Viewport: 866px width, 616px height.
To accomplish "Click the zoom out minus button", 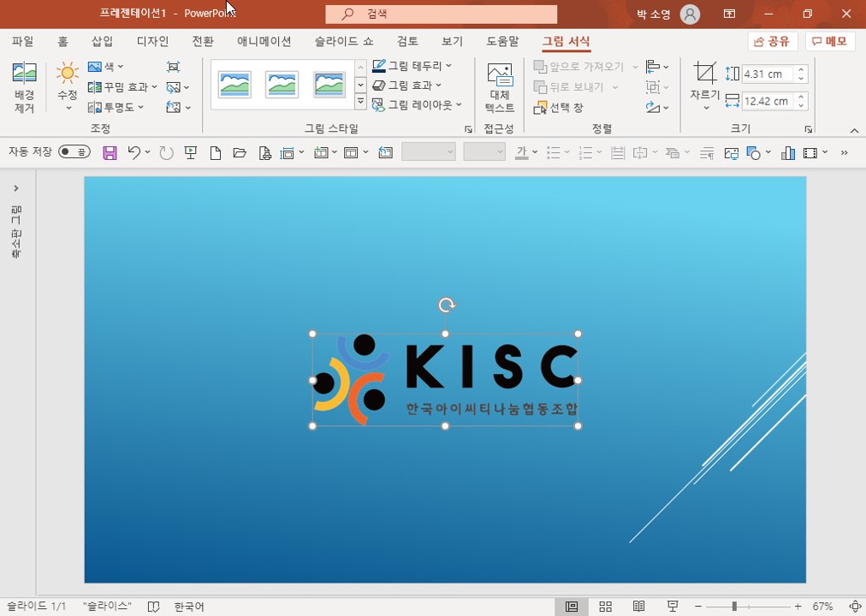I will click(698, 607).
